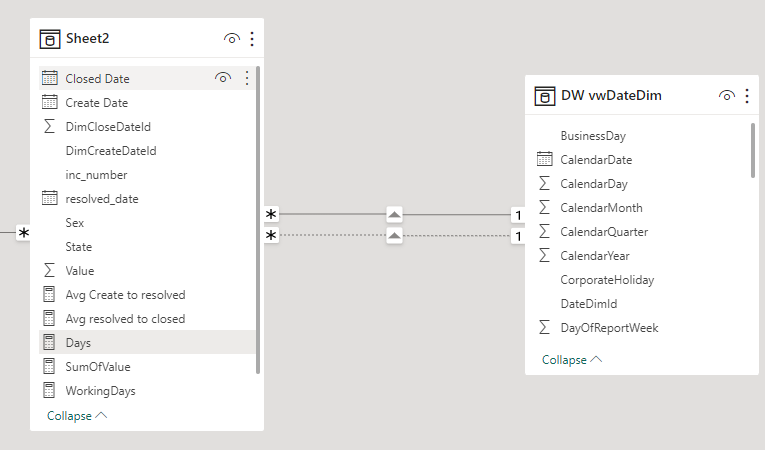
Task: Click calendar icon beside Create Date
Action: tap(49, 102)
